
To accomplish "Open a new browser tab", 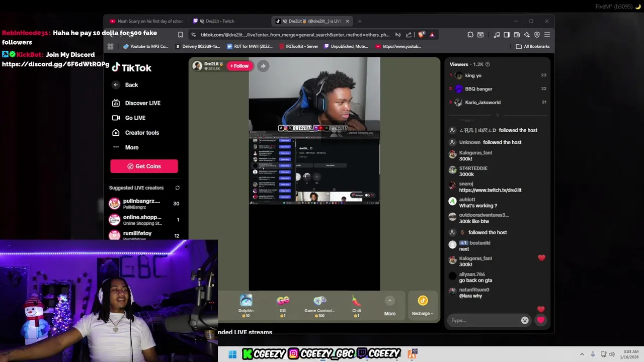I will click(x=360, y=21).
